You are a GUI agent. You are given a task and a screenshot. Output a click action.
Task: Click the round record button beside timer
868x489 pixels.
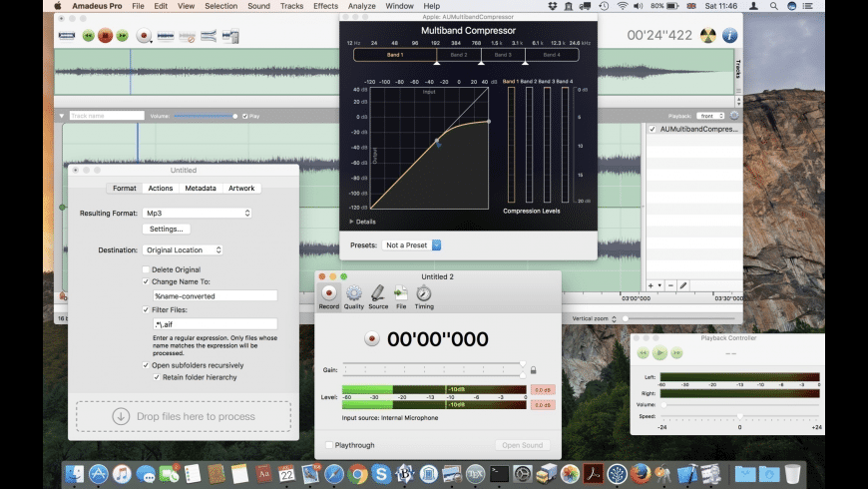(x=372, y=339)
